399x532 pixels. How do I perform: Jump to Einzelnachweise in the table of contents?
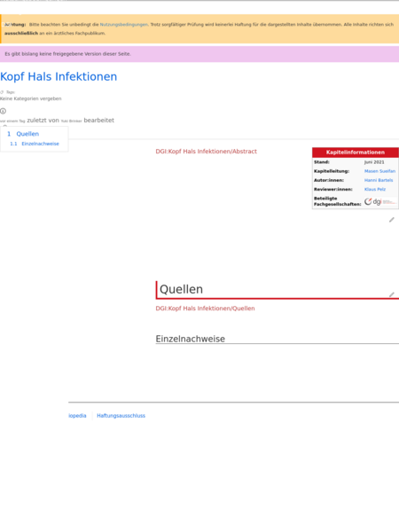(x=41, y=144)
